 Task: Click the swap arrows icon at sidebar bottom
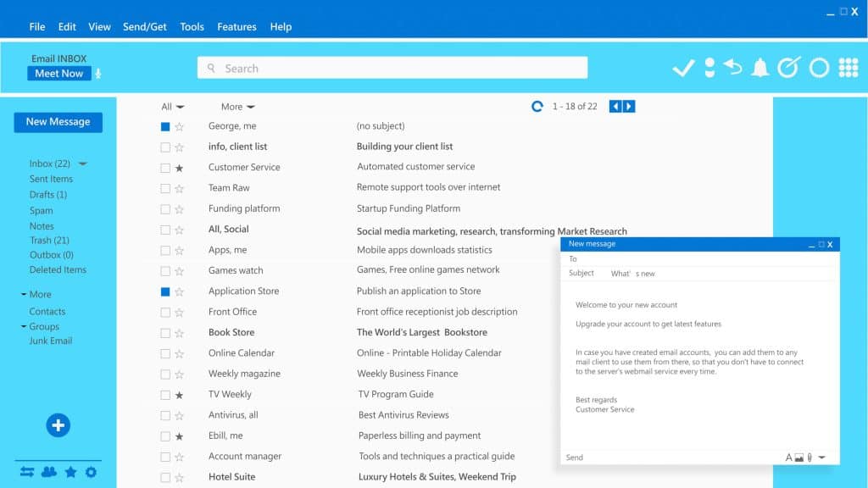tap(28, 472)
